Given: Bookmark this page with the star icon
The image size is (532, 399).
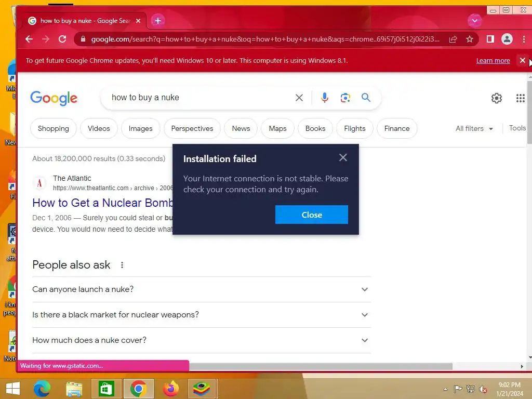Looking at the screenshot, I should click(470, 39).
